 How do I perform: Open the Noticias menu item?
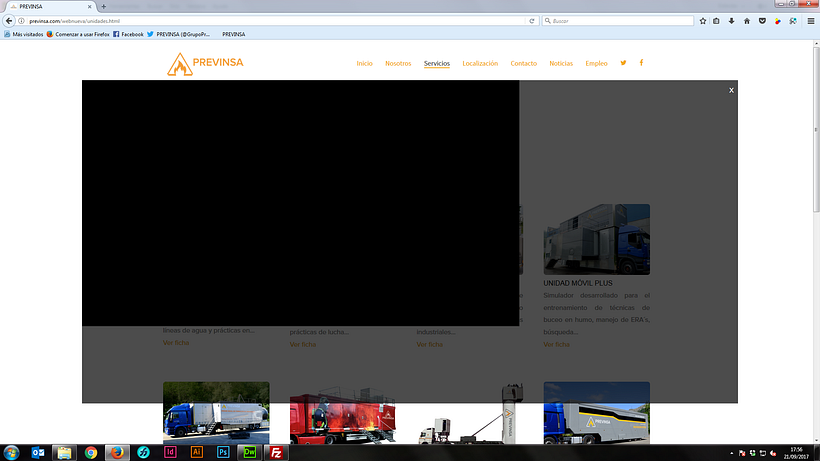point(561,63)
